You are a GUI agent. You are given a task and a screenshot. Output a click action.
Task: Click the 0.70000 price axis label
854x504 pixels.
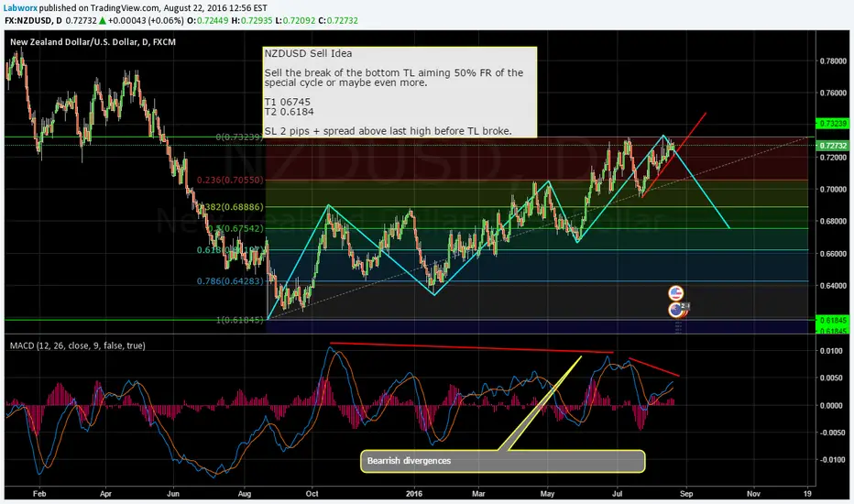pos(833,190)
